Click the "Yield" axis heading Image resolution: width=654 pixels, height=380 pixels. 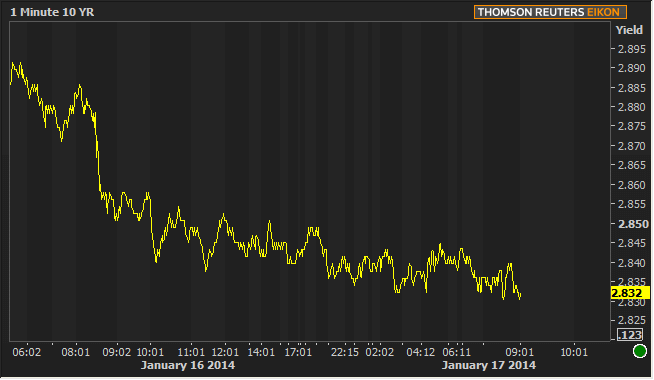tap(629, 30)
